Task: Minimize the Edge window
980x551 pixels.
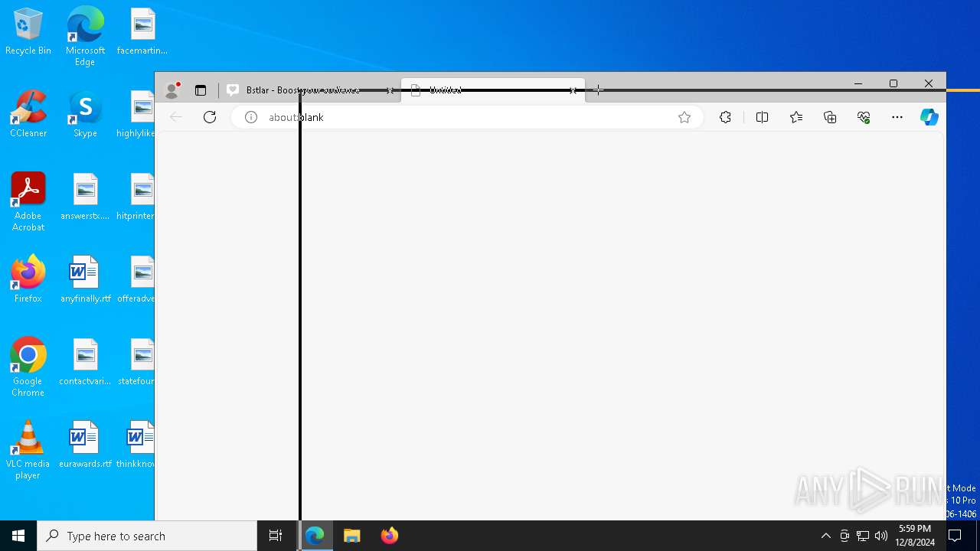Action: (x=858, y=83)
